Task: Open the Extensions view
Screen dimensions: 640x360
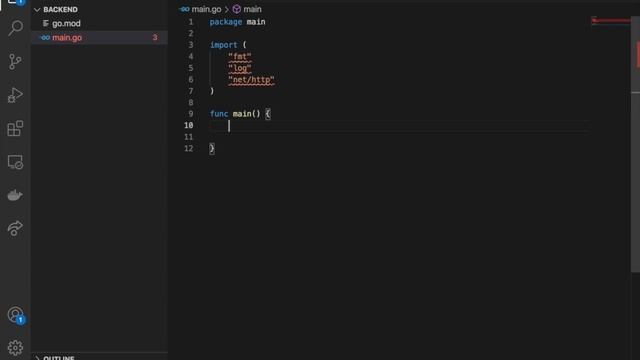Action: 15,129
